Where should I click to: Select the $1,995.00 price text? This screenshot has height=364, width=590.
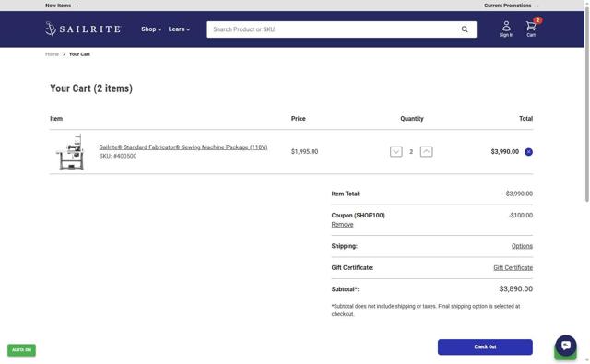coord(304,151)
